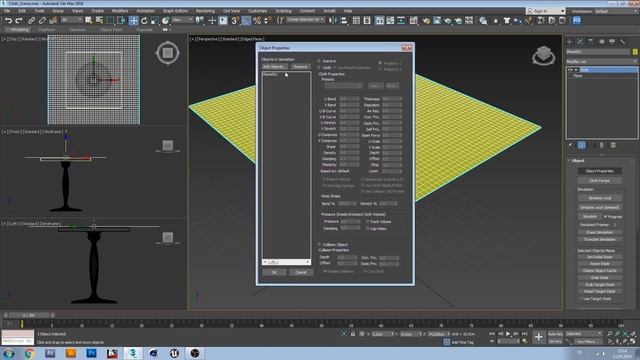Select the Property 1 radio button
The height and width of the screenshot is (360, 640).
pos(380,63)
